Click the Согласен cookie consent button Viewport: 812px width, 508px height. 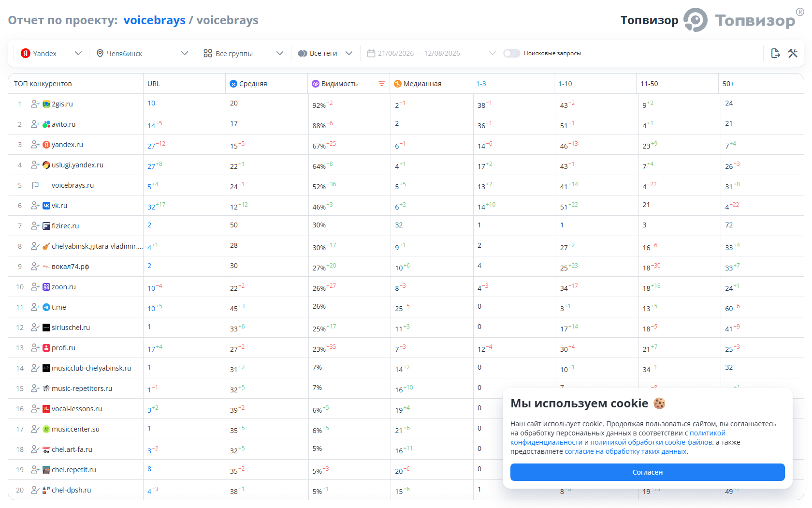648,472
